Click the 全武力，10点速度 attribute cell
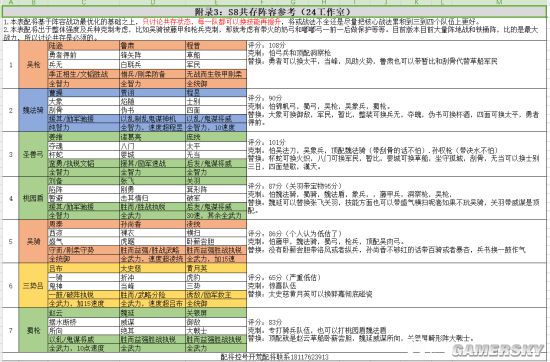Viewport: 550px width, 362px height. tap(83, 348)
